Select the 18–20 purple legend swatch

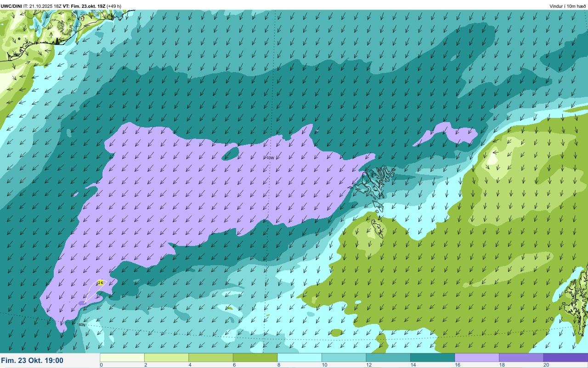click(521, 357)
